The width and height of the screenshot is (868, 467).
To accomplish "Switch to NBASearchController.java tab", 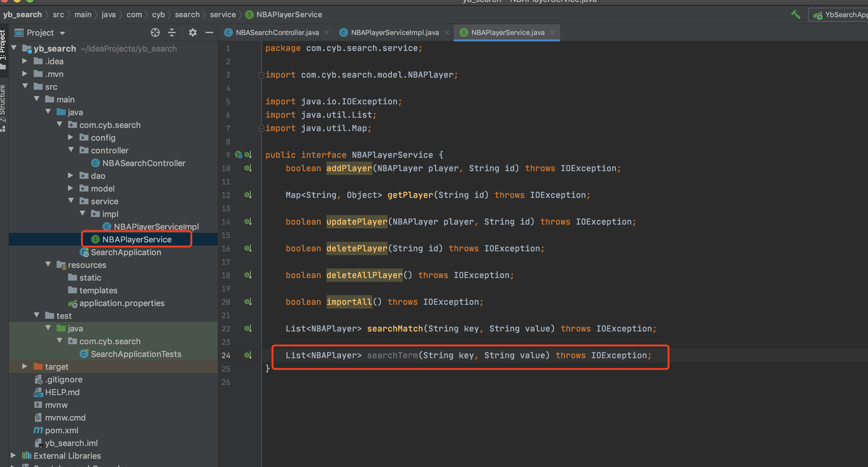I will click(x=277, y=33).
